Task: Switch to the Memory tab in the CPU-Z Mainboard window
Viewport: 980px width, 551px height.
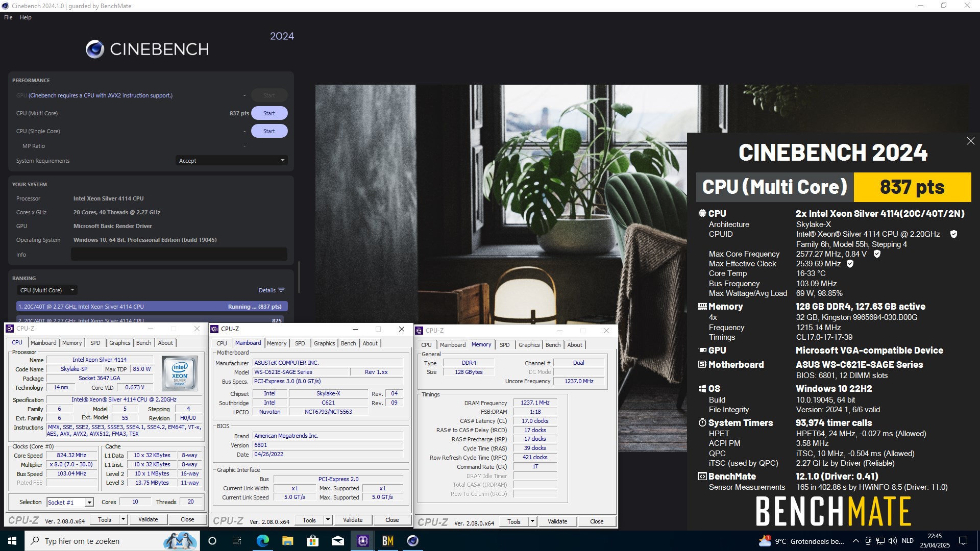Action: pos(277,343)
